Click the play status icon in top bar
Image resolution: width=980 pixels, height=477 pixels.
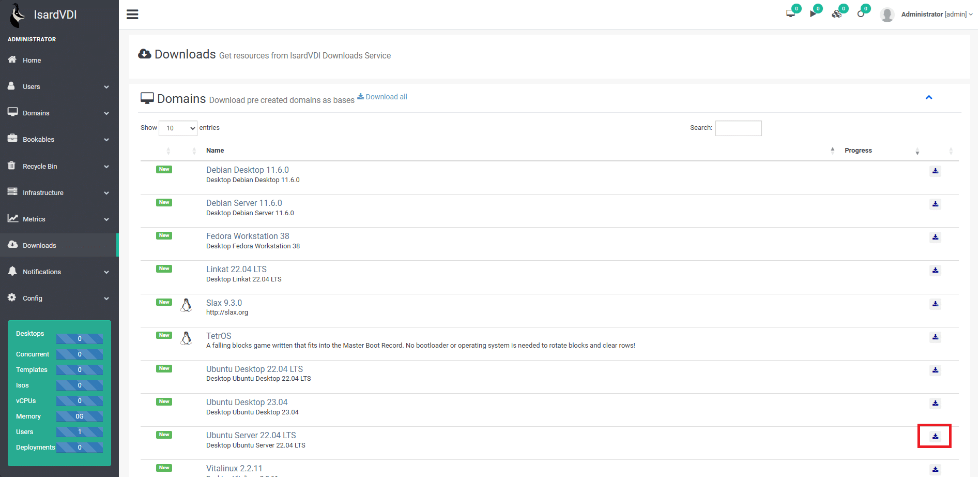pos(814,13)
